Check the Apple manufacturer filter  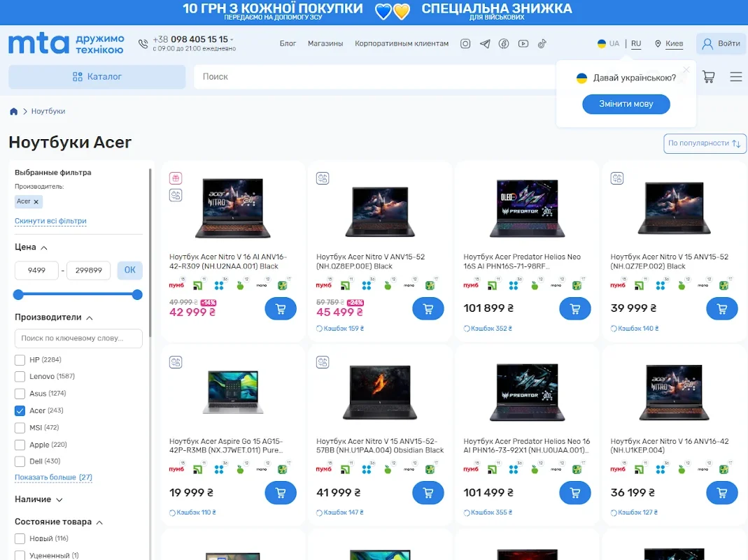click(x=20, y=445)
